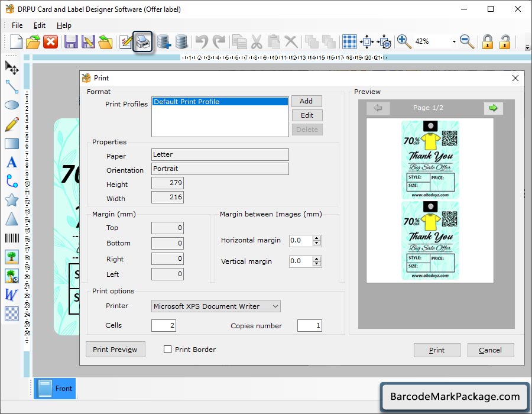This screenshot has width=532, height=414.
Task: Click the Print Preview button
Action: (115, 350)
